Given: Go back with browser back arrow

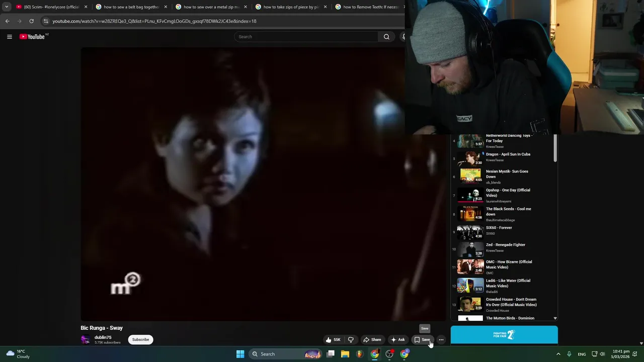Looking at the screenshot, I should click(7, 21).
